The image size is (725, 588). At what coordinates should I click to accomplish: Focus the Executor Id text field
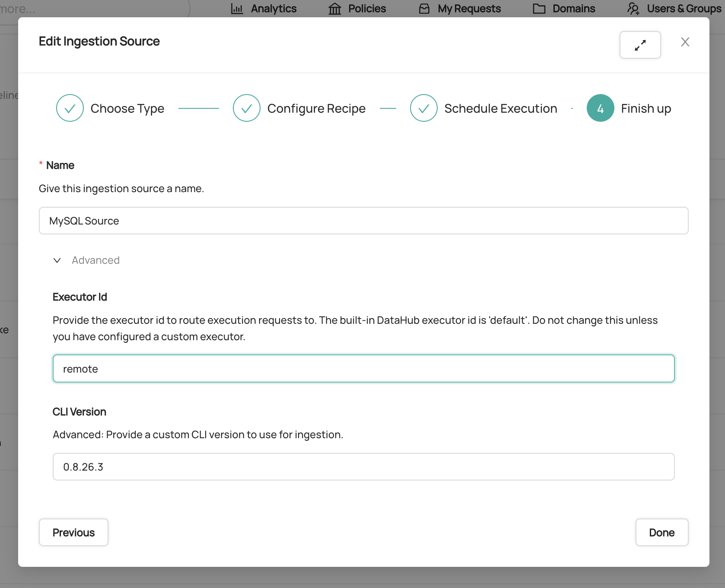(x=363, y=369)
